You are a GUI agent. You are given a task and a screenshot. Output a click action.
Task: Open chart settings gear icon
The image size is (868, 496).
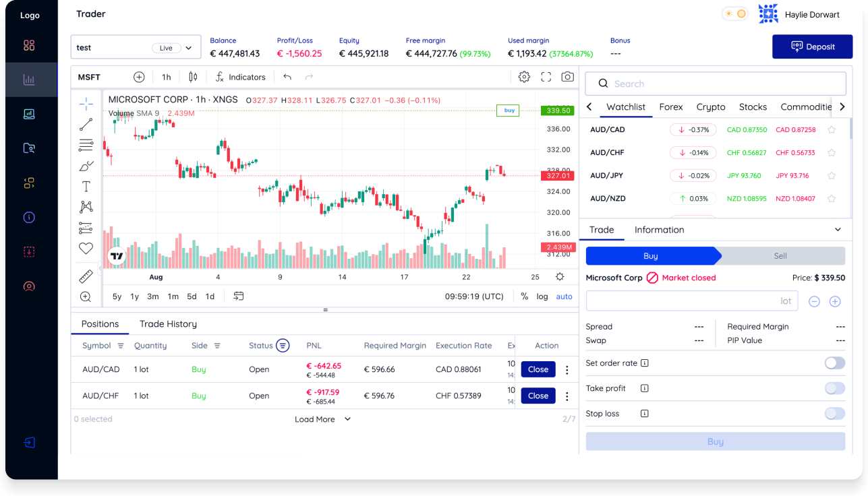(524, 77)
